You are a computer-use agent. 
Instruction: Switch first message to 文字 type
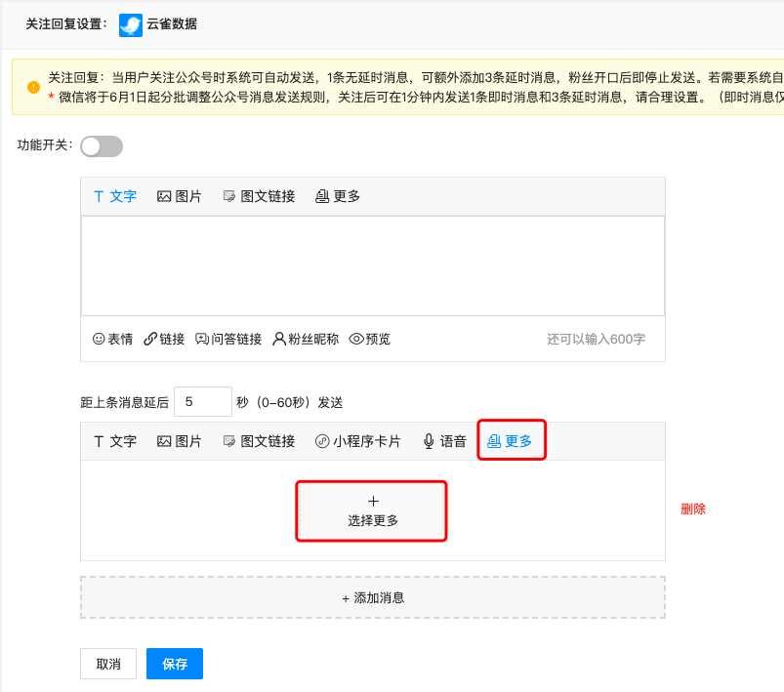pos(115,195)
